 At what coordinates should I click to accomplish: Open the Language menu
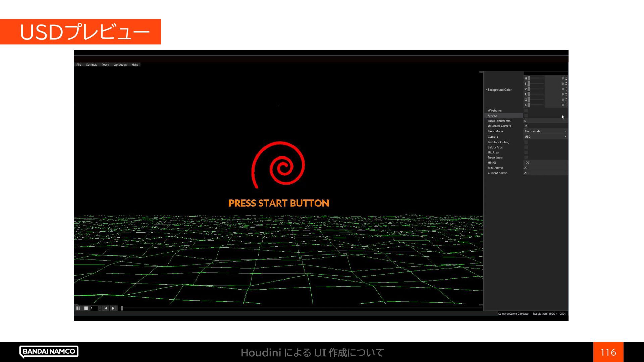[120, 65]
